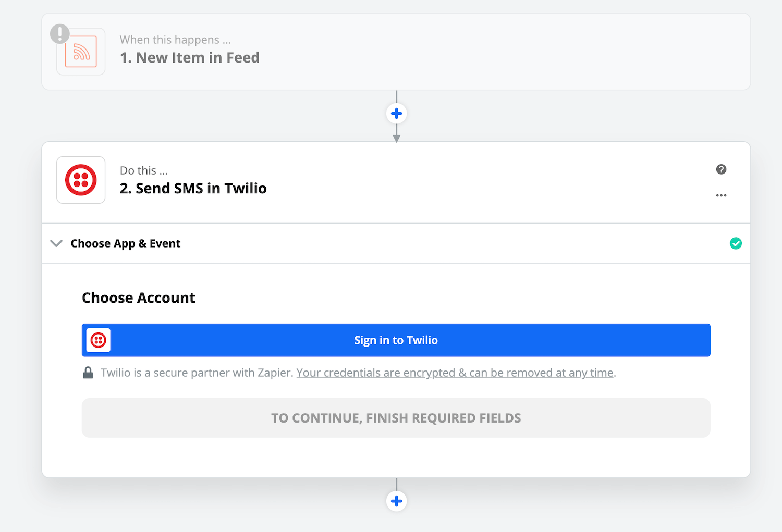Add a step between trigger and Twilio action

pyautogui.click(x=396, y=113)
